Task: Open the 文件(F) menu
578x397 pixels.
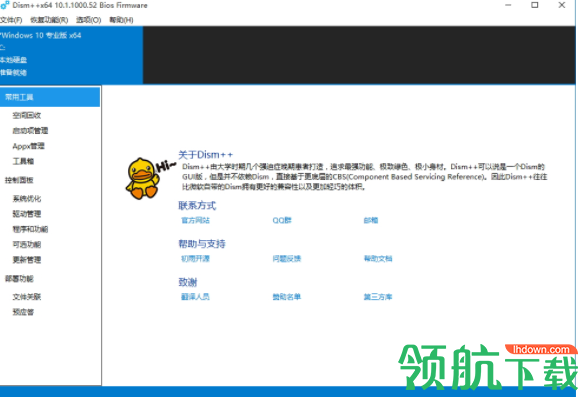Action: tap(11, 20)
